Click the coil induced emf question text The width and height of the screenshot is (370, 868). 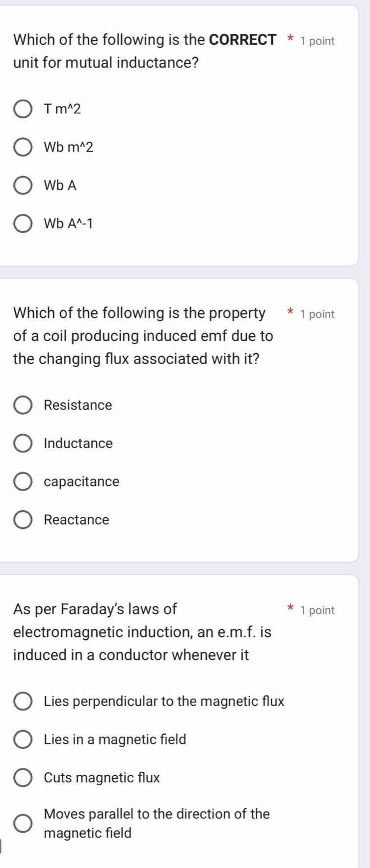click(143, 336)
